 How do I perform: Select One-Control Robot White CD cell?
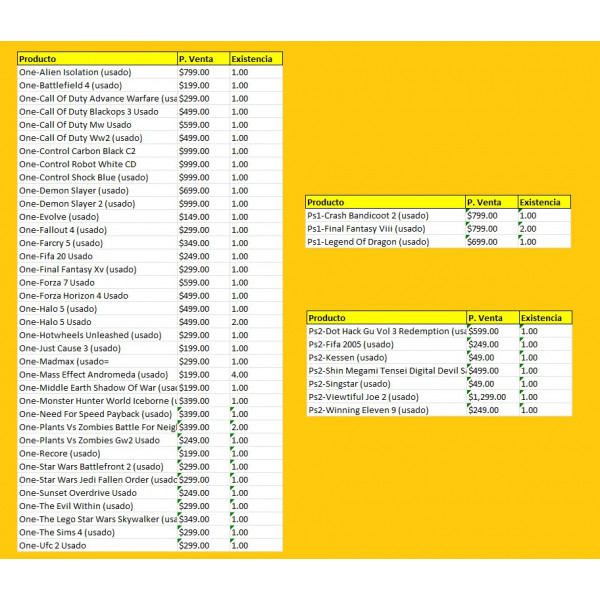97,164
